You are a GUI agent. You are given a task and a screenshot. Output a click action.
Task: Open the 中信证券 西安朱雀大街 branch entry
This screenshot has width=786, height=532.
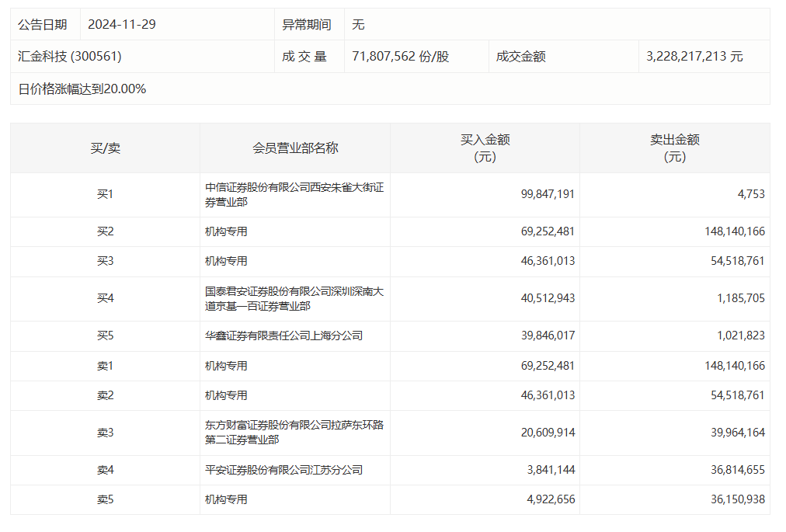coord(294,194)
